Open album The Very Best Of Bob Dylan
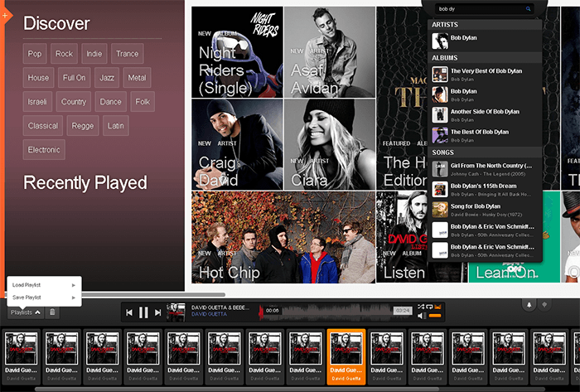 click(x=485, y=75)
